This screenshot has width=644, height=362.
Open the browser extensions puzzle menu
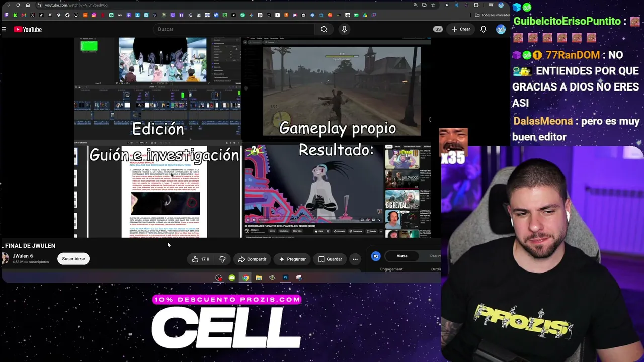tap(476, 5)
